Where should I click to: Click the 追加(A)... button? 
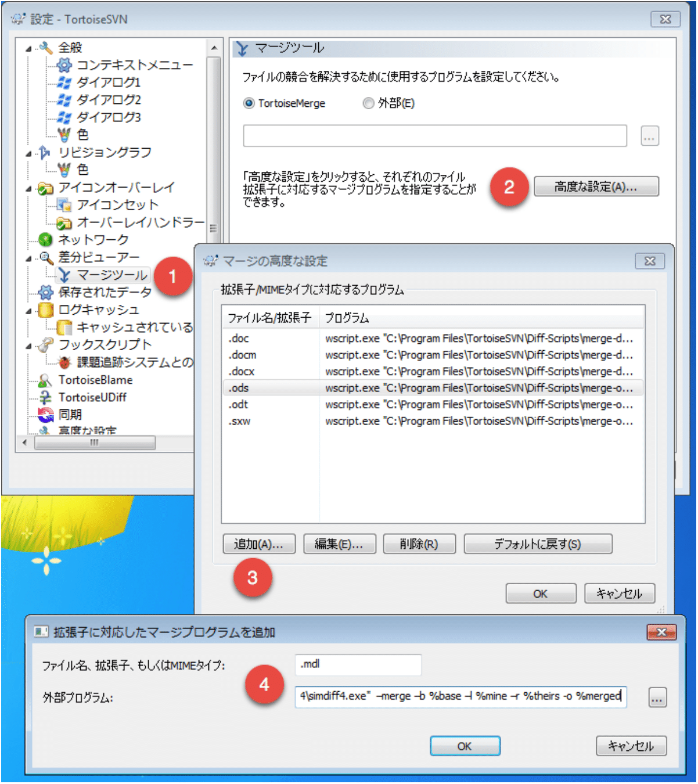point(259,544)
